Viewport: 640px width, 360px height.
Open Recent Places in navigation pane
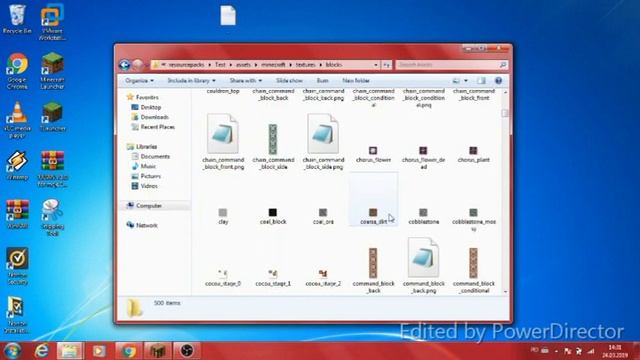click(x=153, y=127)
